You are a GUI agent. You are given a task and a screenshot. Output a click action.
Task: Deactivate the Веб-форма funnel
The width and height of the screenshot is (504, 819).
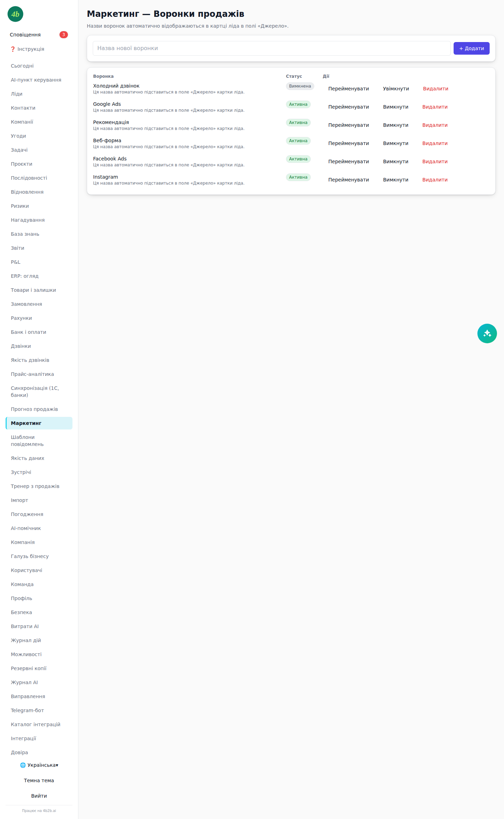pos(395,143)
